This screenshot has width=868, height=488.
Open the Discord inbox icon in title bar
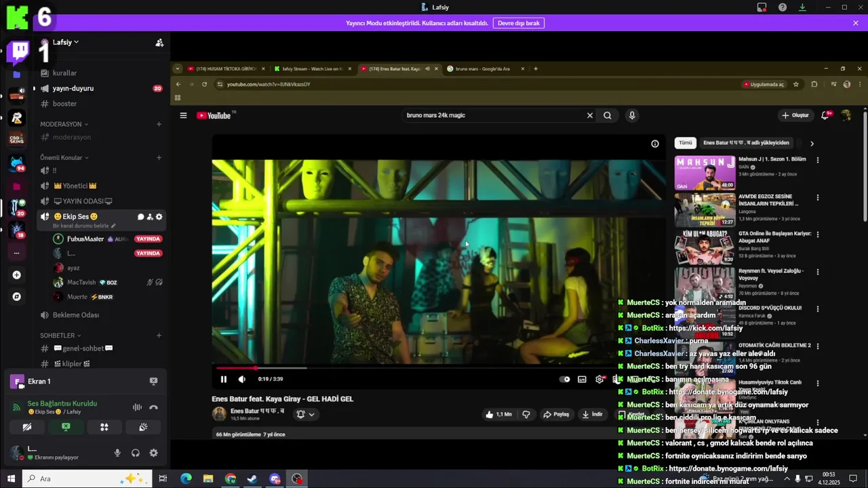[762, 7]
